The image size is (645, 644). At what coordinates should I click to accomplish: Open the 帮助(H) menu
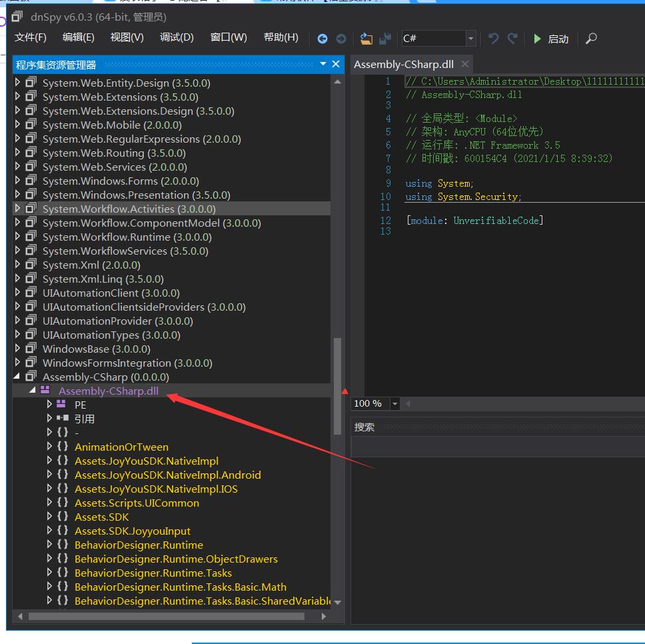point(281,37)
